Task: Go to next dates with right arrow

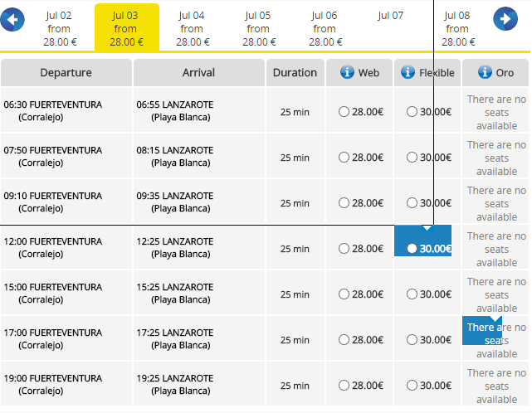Action: tap(505, 18)
